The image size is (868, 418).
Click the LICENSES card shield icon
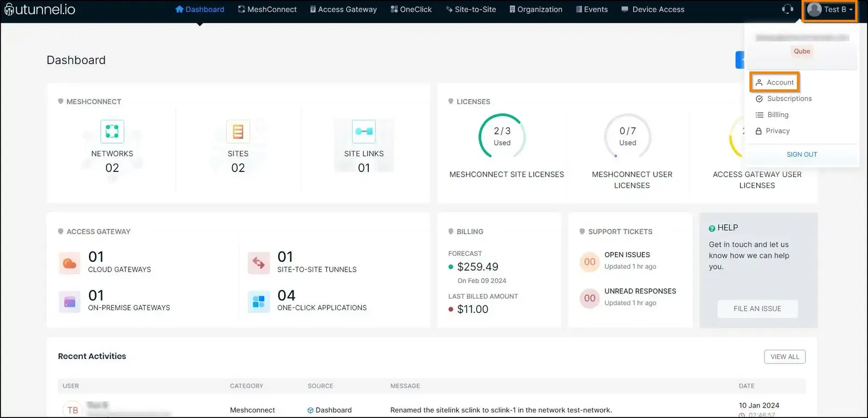tap(451, 101)
